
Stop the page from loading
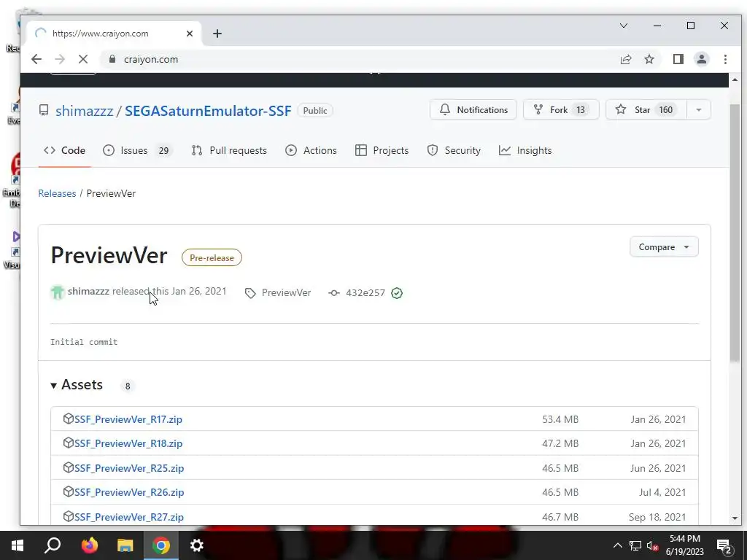pos(83,59)
